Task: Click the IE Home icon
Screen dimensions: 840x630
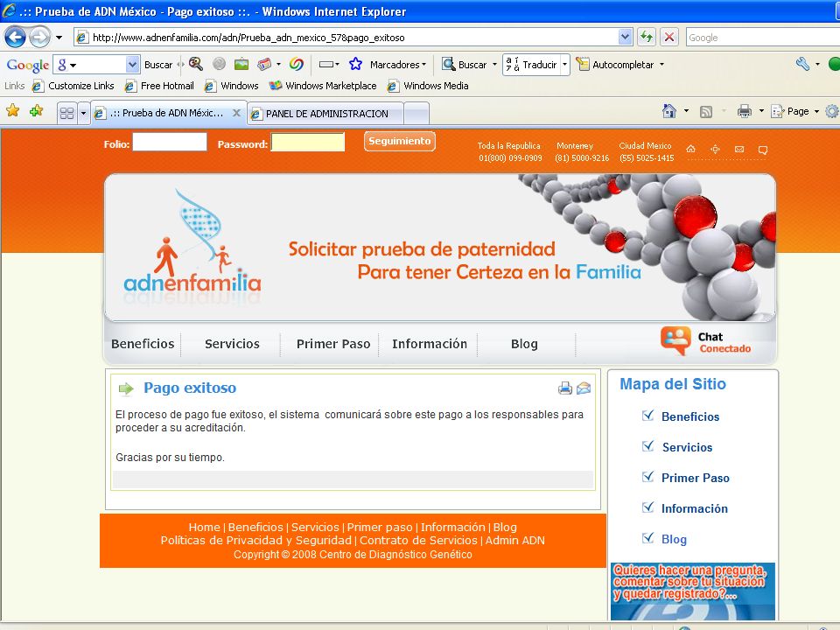Action: pos(669,111)
